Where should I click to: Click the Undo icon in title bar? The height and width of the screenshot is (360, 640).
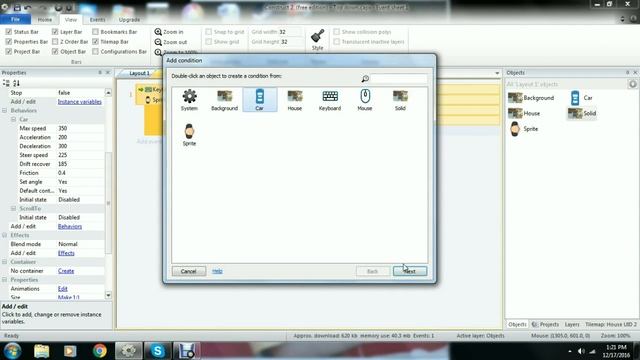pos(27,7)
